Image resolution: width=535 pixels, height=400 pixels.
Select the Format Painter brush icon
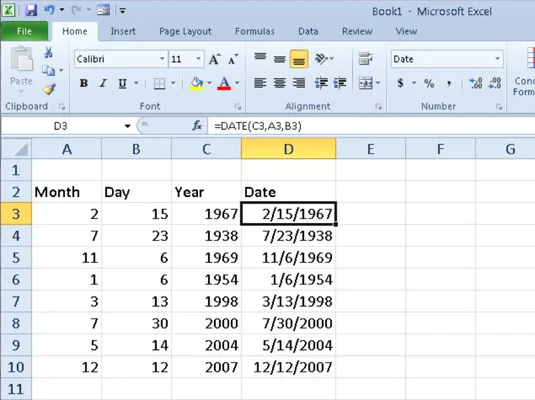click(x=49, y=89)
